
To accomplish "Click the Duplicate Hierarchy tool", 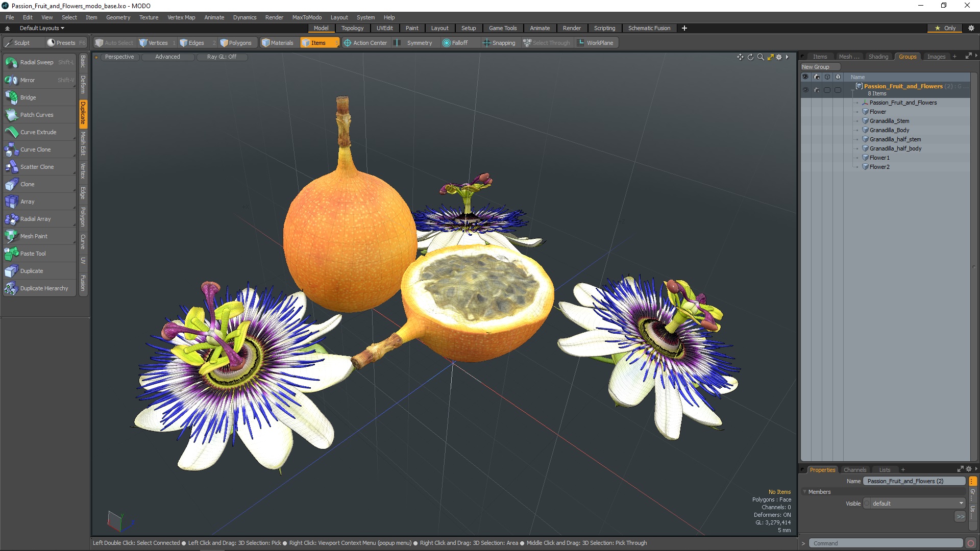I will 44,288.
